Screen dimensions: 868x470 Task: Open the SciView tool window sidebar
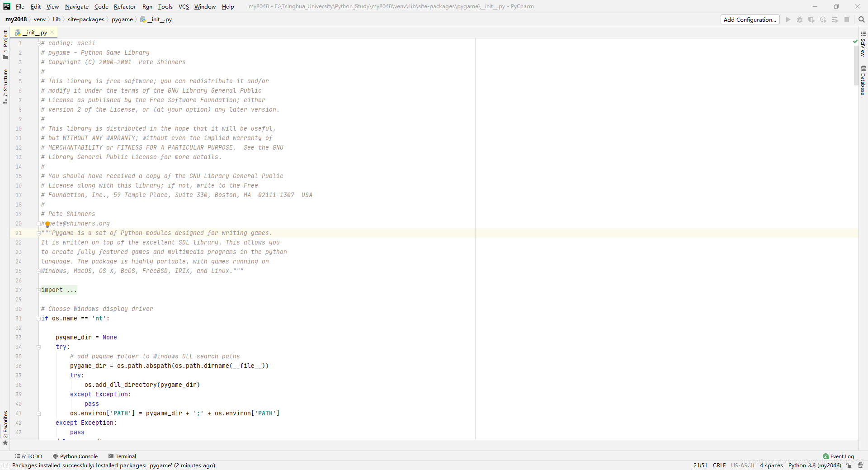click(x=863, y=44)
